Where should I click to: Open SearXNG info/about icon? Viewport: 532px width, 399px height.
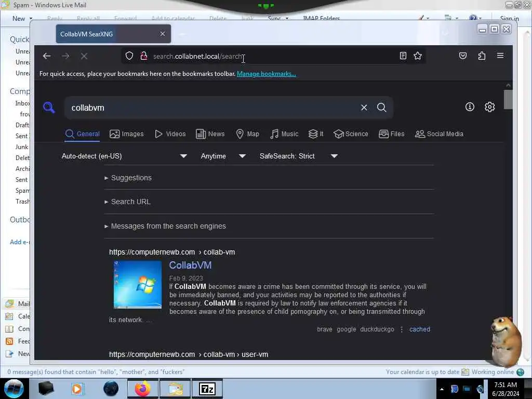pos(470,107)
